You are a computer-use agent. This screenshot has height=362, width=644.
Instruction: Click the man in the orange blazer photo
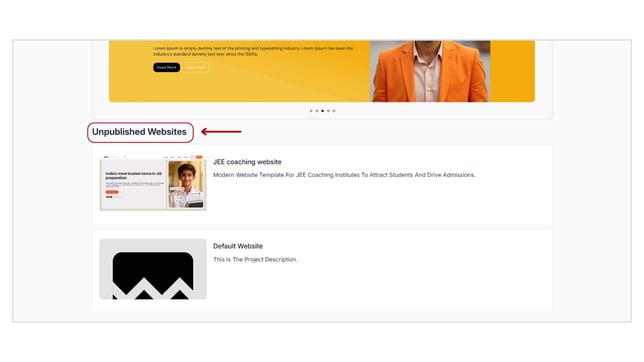pos(430,71)
